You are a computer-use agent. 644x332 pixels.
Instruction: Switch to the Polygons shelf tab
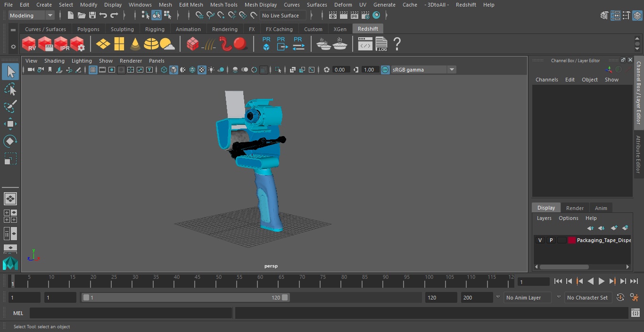point(89,29)
